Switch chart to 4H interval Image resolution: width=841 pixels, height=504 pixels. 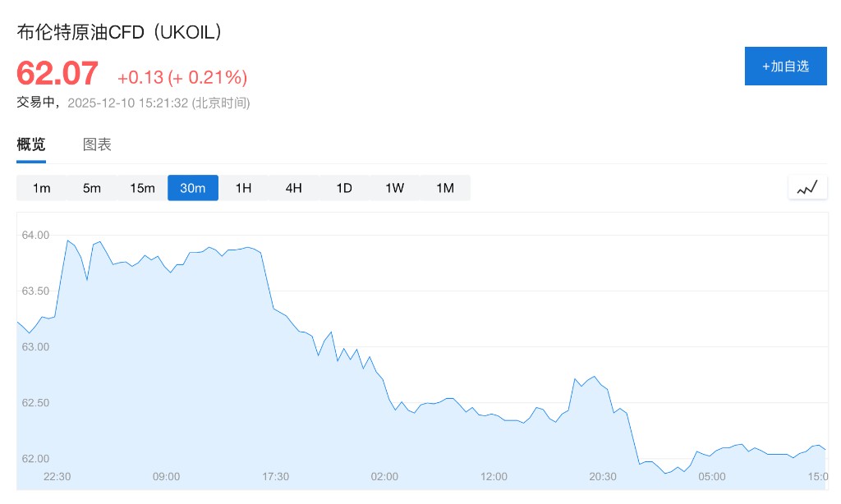click(x=294, y=188)
